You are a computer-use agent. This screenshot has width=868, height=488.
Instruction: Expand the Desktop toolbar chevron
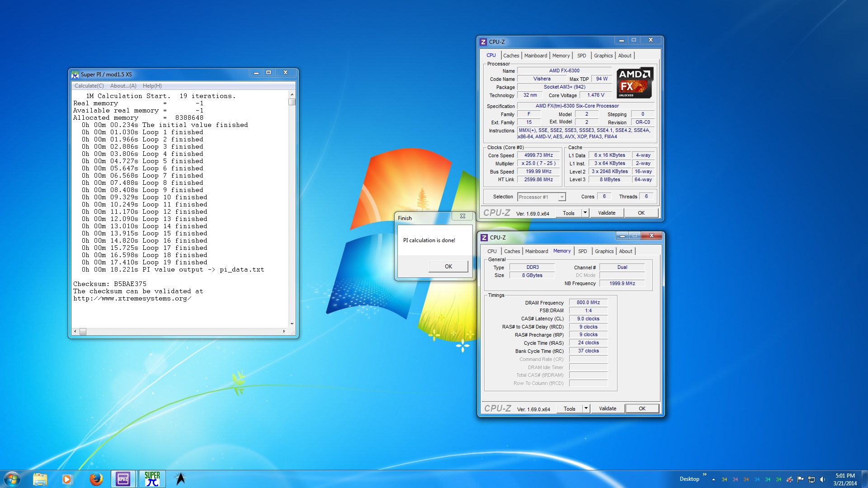pos(704,474)
